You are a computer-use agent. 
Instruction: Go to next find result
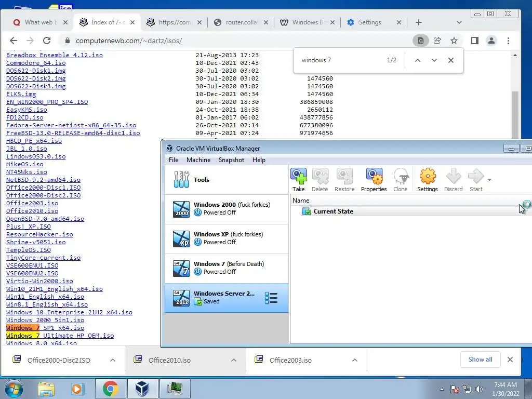tap(434, 60)
